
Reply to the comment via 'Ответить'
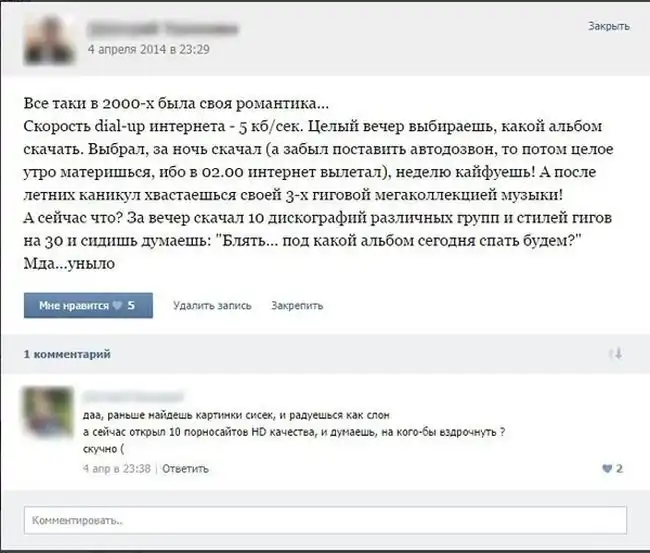(185, 469)
